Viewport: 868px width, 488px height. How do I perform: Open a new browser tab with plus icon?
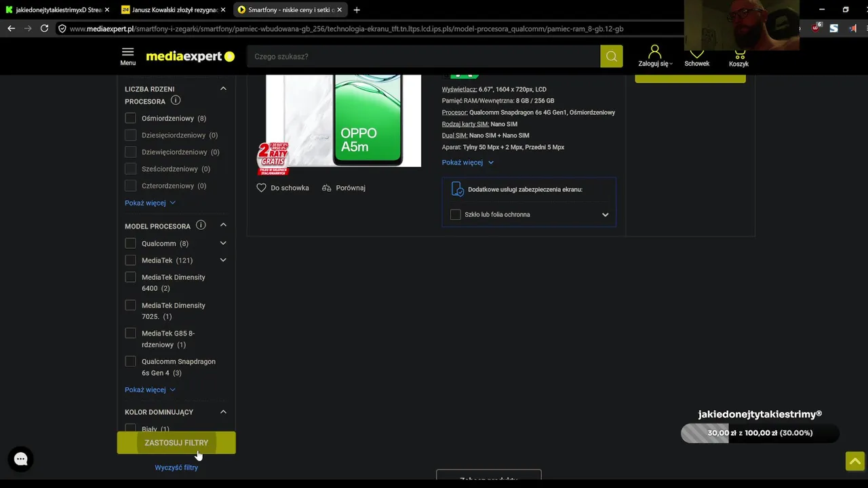tap(357, 9)
